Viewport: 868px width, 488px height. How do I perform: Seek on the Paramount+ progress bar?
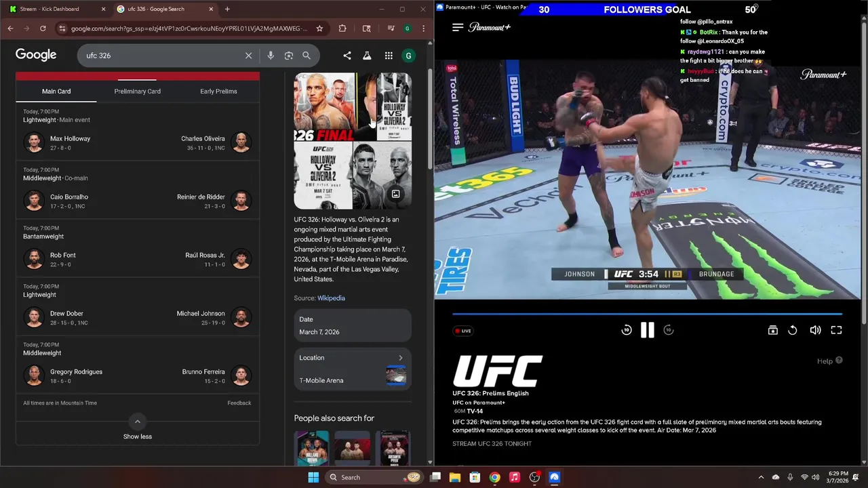click(648, 314)
